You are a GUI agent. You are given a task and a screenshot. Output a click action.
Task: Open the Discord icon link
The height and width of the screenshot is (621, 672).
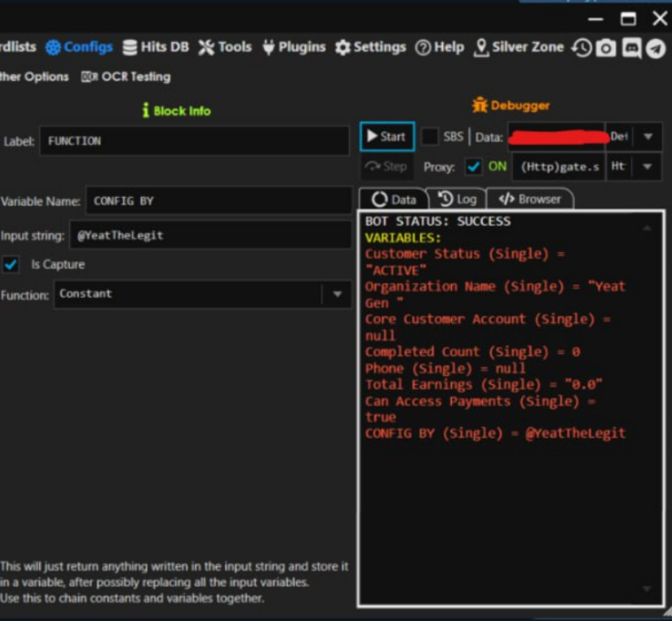pos(631,48)
